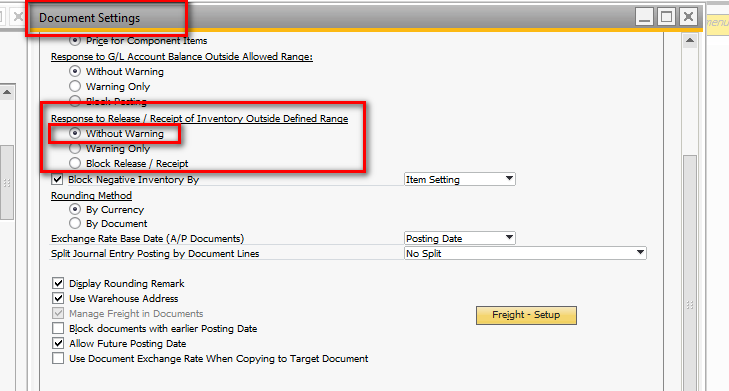Select Without Warning under Inventory Outside Defined Range
Viewport: 729px width, 391px height.
coord(75,133)
